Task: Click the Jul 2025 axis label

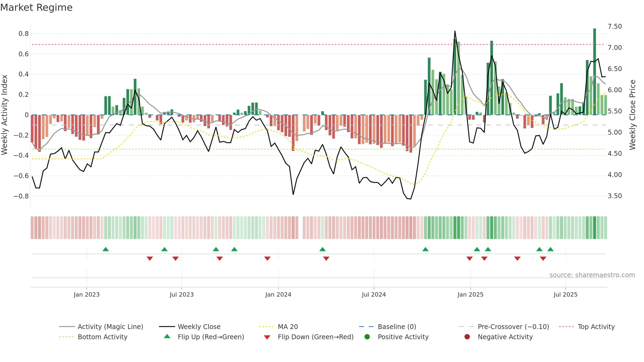Action: pyautogui.click(x=565, y=295)
